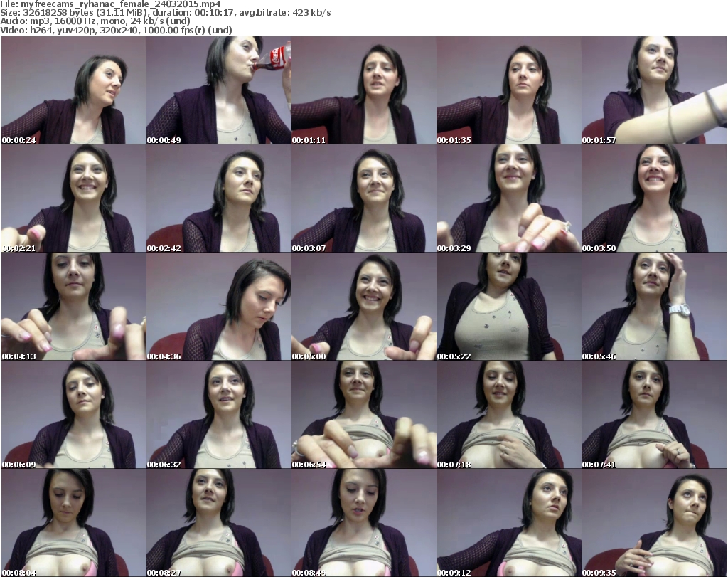Choose the thumbnail stamped 00:02:42
Viewport: 728px width, 577px height.
pyautogui.click(x=219, y=198)
